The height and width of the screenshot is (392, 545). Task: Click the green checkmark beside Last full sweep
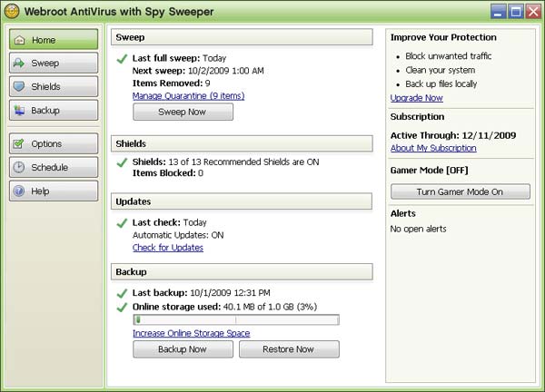(123, 59)
